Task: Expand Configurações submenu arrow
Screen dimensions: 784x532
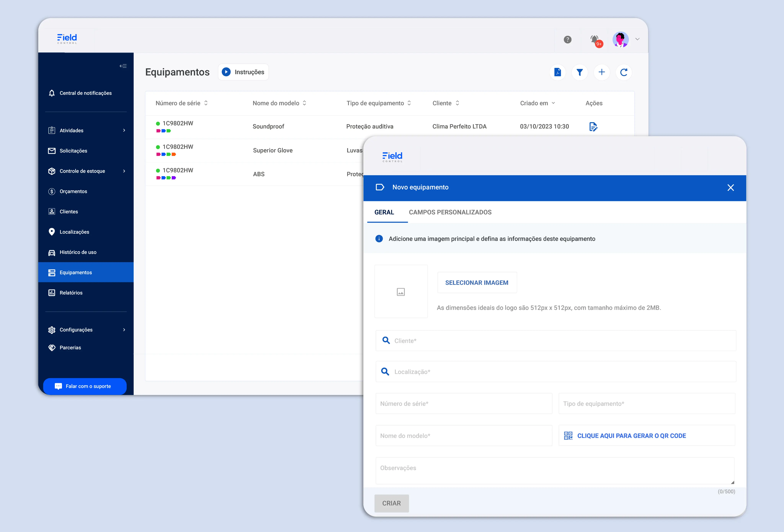Action: coord(124,330)
